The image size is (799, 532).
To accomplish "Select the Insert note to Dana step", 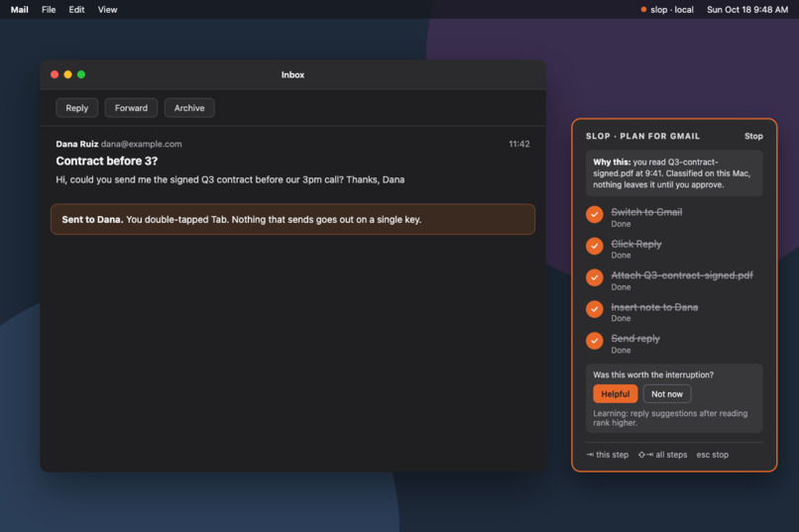I will coord(654,307).
